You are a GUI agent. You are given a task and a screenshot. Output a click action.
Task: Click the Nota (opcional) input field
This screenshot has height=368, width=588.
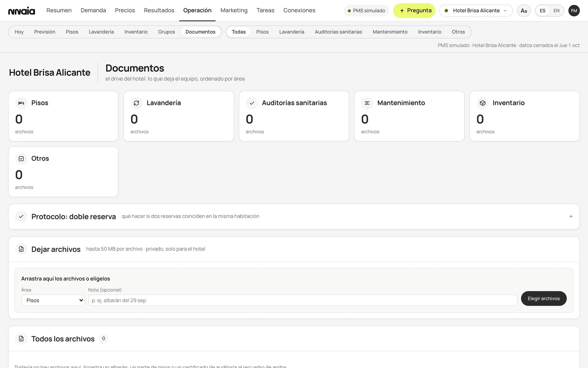point(303,300)
